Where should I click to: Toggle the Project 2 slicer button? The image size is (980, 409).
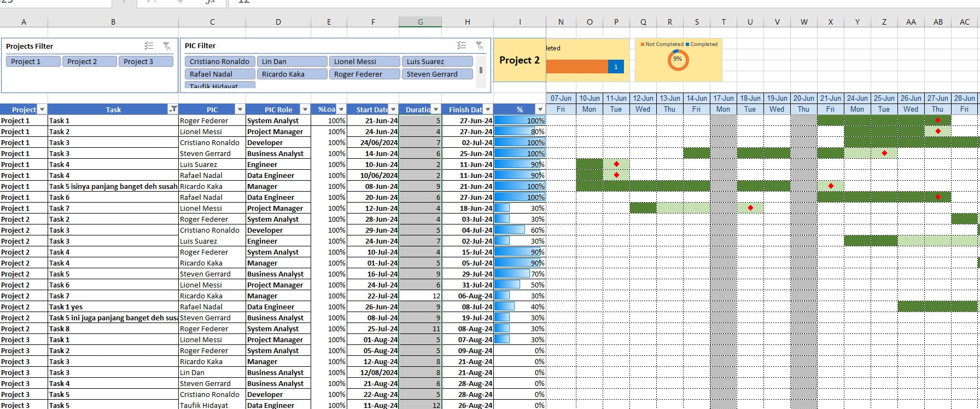[x=90, y=61]
